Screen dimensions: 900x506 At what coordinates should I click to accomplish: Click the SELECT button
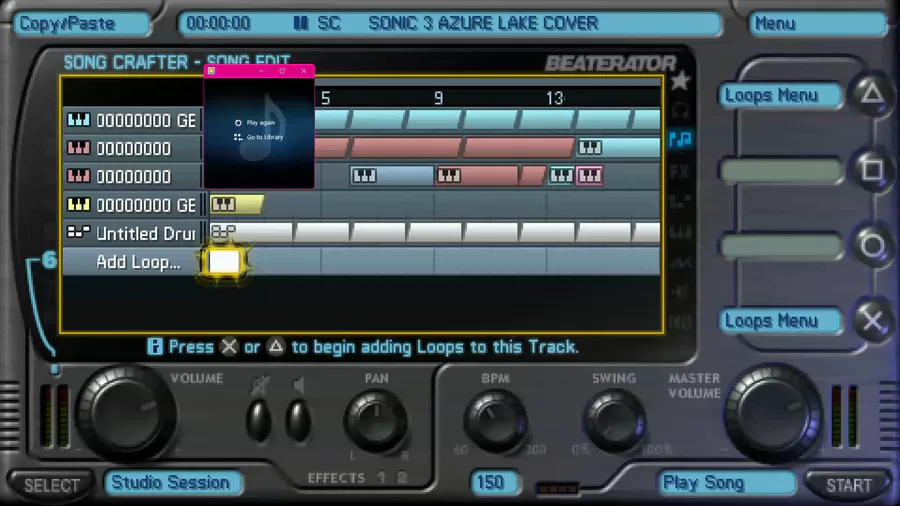51,485
